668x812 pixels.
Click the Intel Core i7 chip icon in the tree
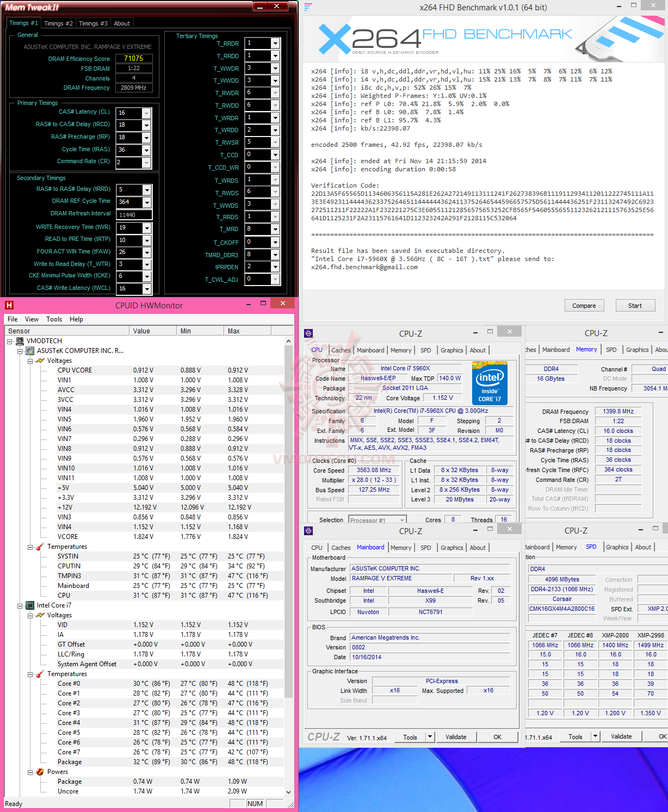30,605
